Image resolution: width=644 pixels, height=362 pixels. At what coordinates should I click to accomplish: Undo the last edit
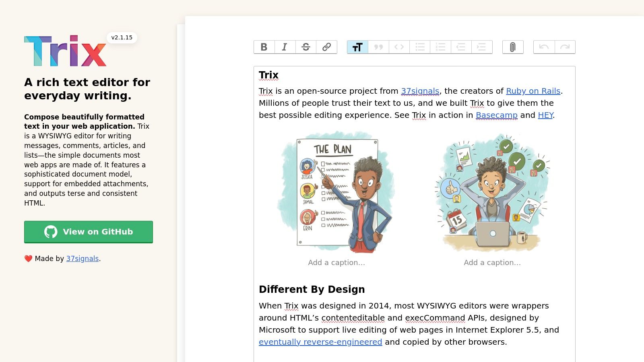point(544,47)
